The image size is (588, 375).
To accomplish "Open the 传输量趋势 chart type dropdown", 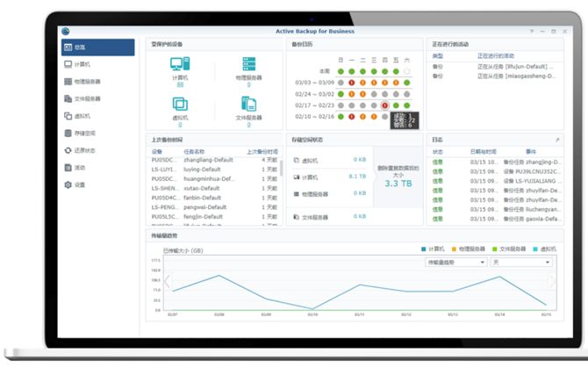I will (456, 263).
